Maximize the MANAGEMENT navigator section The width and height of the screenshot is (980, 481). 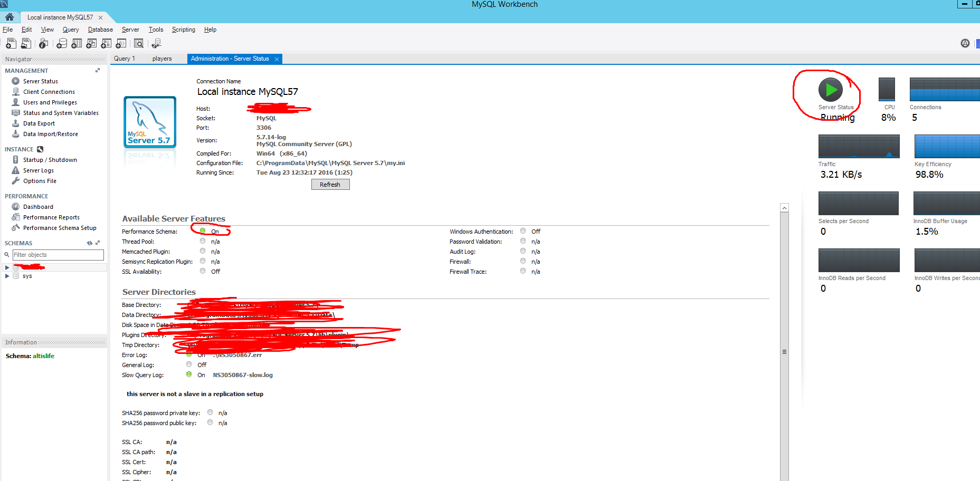coord(98,70)
